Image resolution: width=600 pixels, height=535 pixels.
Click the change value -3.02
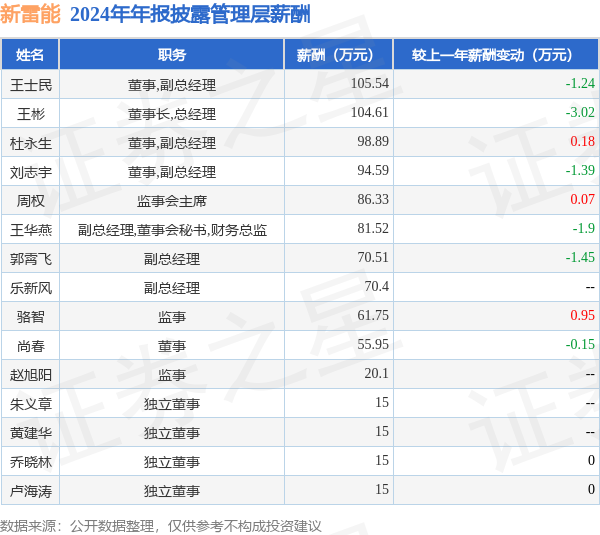pos(580,113)
